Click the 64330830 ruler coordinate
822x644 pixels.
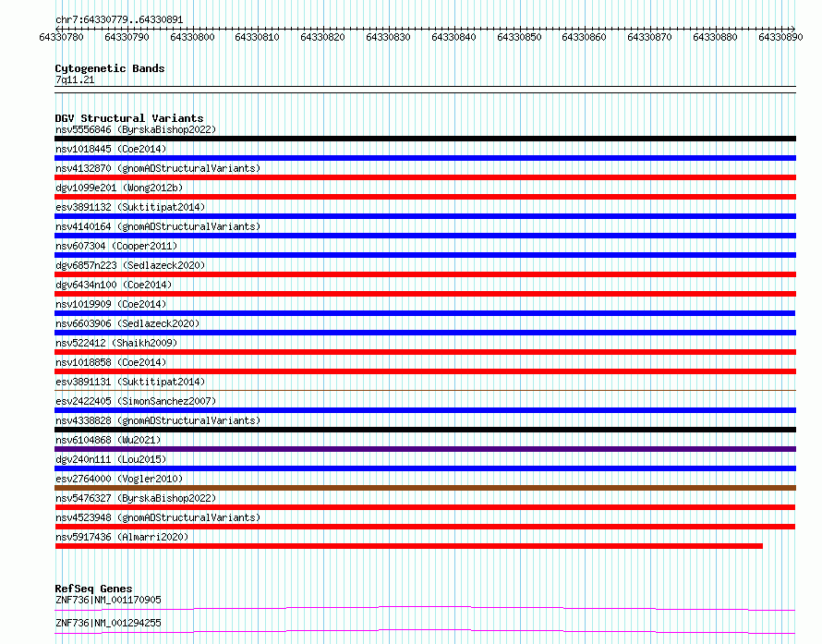pos(388,37)
